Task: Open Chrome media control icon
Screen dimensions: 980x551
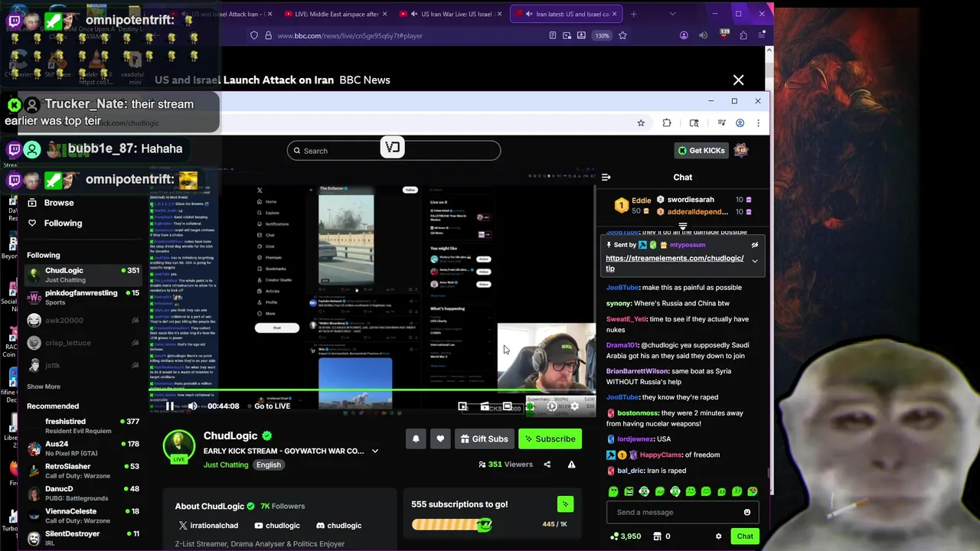Action: [721, 123]
